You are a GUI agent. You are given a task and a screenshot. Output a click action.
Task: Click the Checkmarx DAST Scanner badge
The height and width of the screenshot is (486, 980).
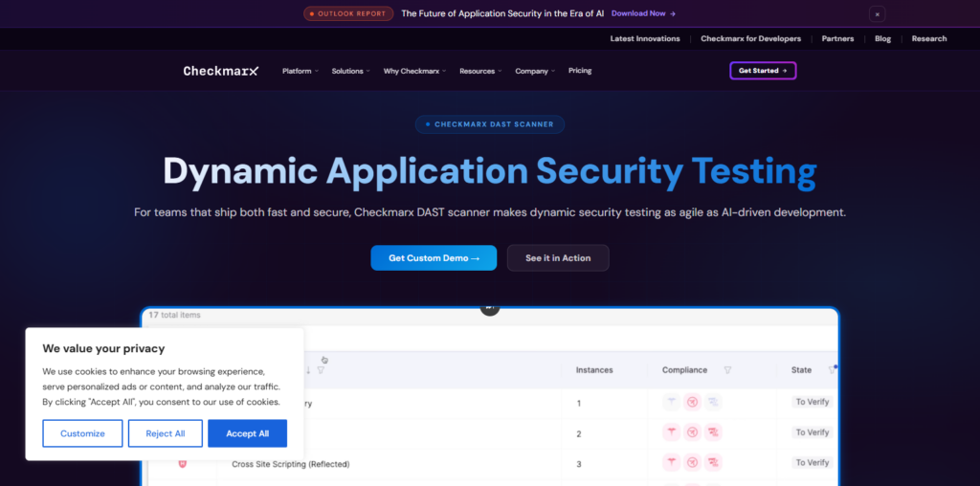point(490,124)
